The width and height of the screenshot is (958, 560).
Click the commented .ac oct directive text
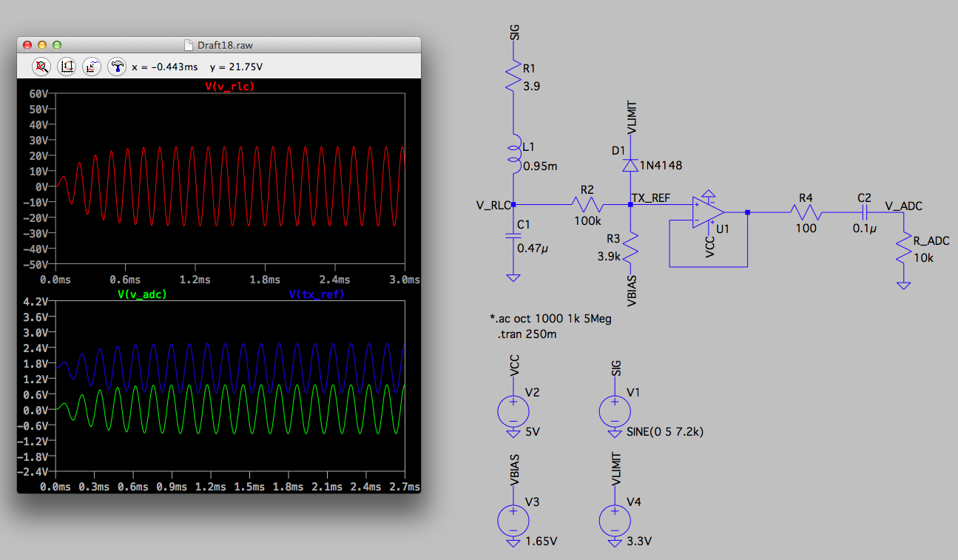[x=550, y=319]
